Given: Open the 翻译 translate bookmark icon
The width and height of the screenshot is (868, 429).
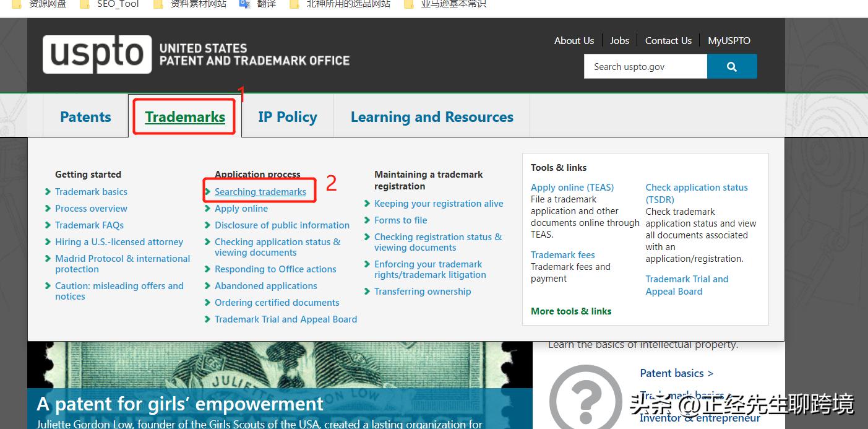Looking at the screenshot, I should 245,4.
